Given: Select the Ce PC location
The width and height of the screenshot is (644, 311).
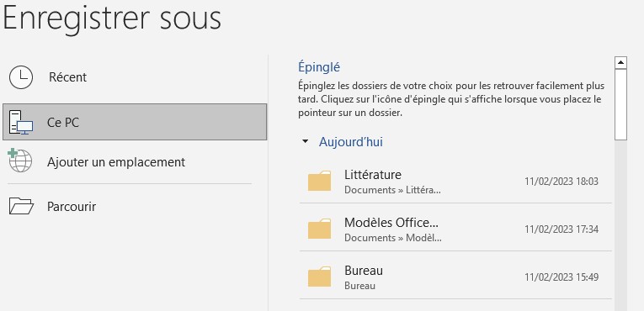Looking at the screenshot, I should 135,122.
